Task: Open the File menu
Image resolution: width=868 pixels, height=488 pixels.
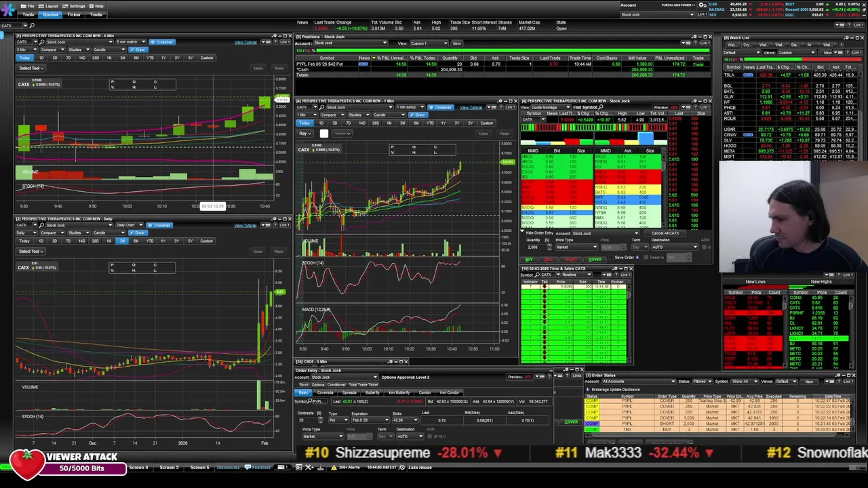Action: tap(28, 5)
